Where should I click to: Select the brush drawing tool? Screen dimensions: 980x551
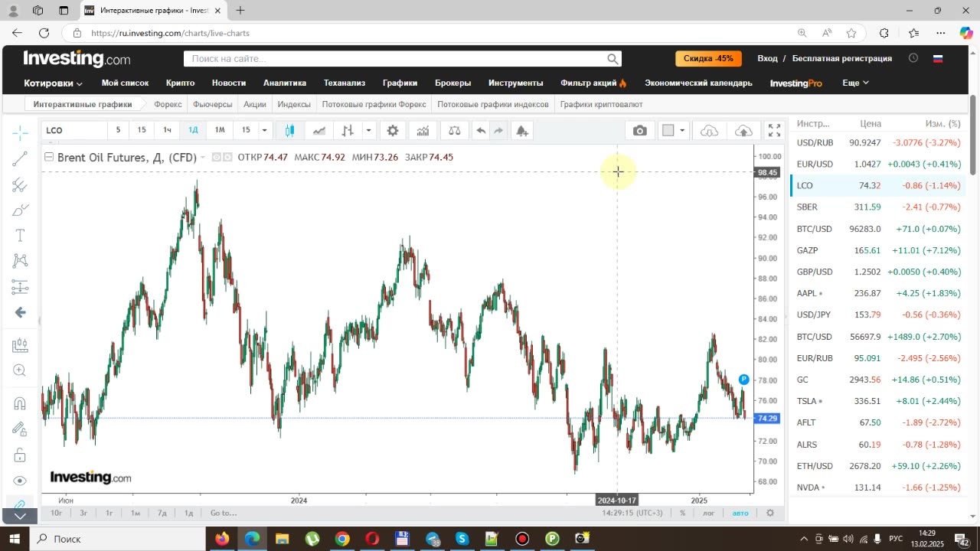(x=20, y=210)
